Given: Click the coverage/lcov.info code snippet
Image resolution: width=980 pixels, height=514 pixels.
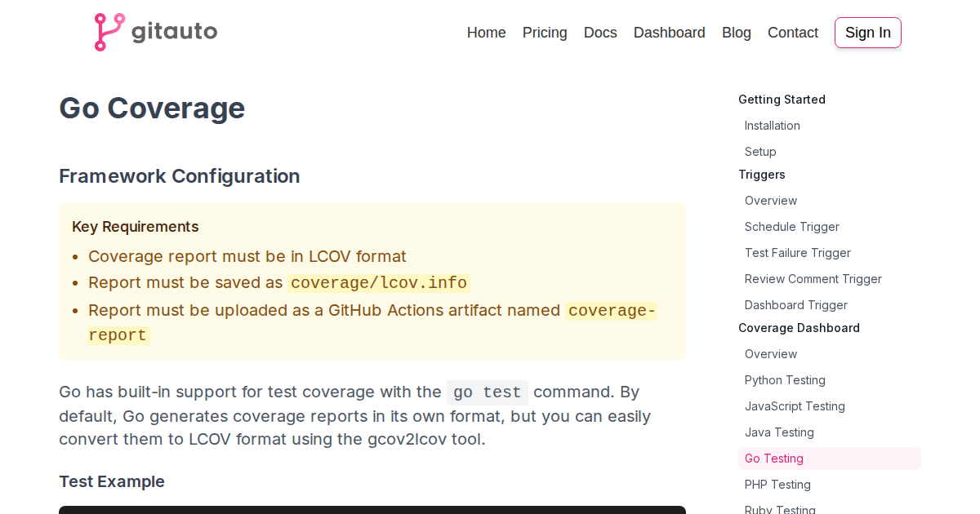Looking at the screenshot, I should 379,283.
